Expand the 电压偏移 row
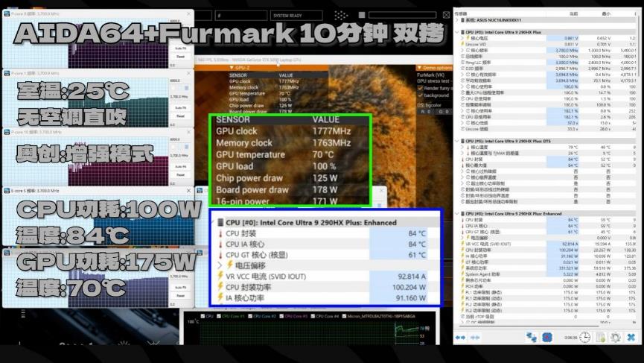The image size is (644, 363). click(462, 238)
